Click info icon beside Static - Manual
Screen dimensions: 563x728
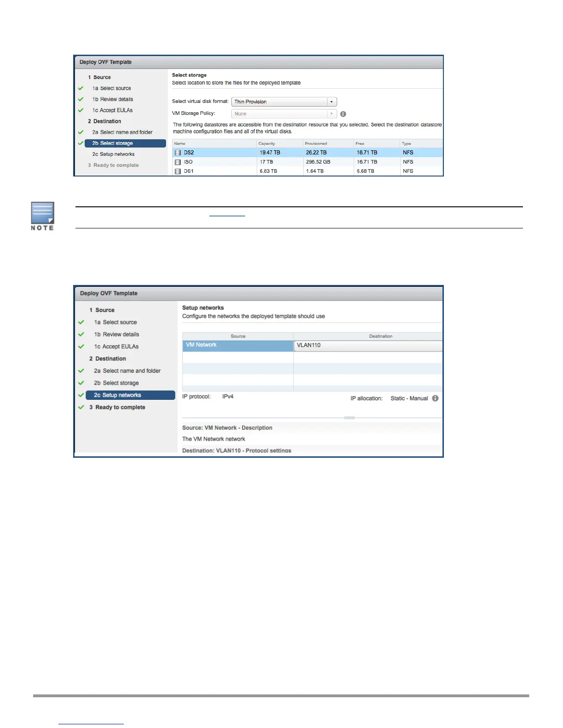[x=435, y=398]
